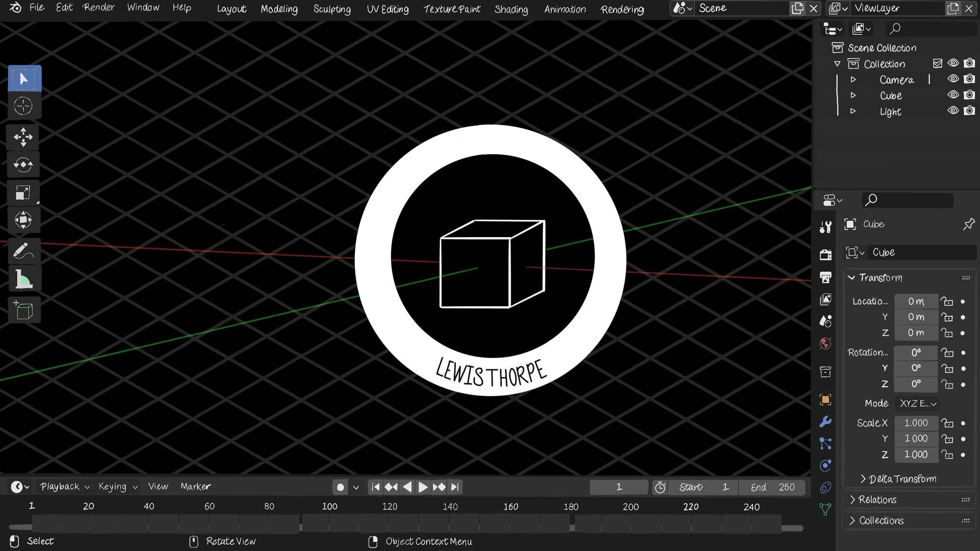This screenshot has width=980, height=551.
Task: Open World properties tab
Action: [x=826, y=344]
